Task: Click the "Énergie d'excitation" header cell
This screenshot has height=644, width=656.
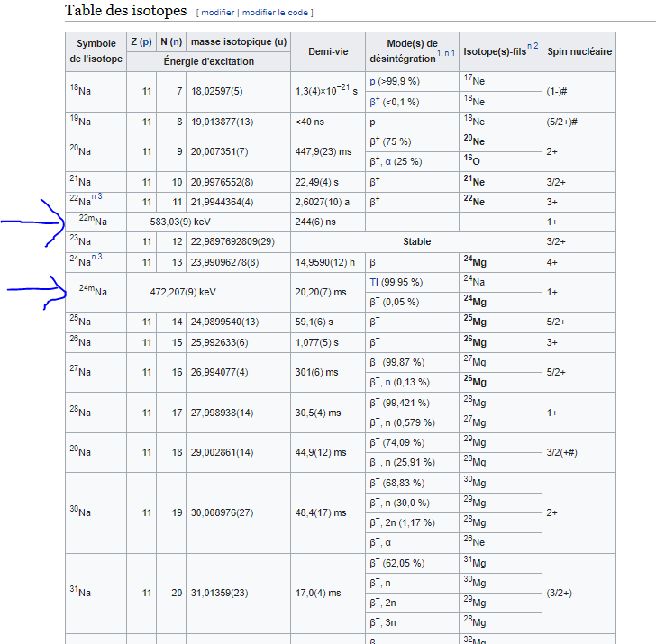Action: pyautogui.click(x=208, y=62)
